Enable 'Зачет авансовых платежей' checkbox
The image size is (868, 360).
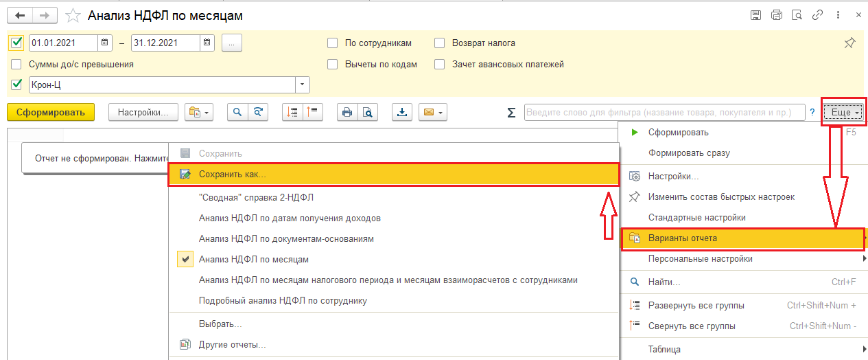440,64
